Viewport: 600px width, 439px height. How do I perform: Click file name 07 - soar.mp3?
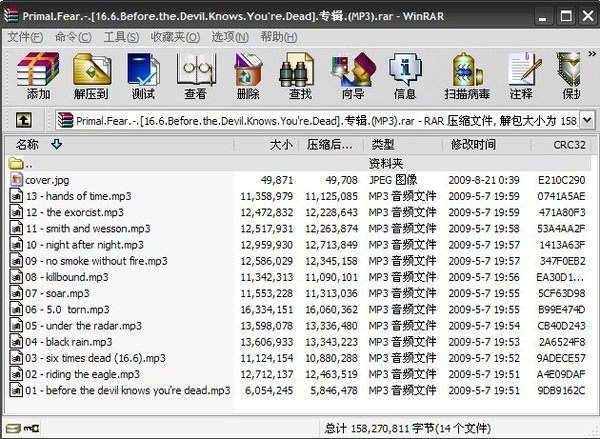click(x=57, y=293)
